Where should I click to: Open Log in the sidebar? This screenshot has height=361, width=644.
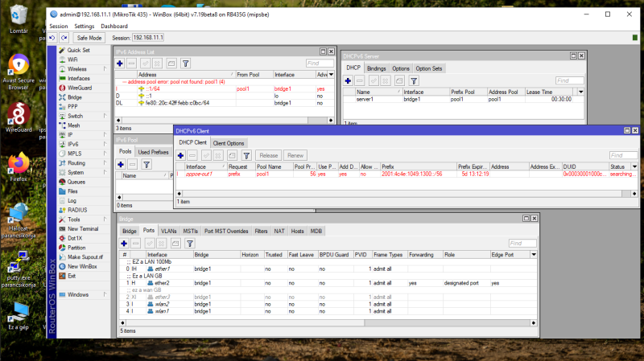[72, 201]
